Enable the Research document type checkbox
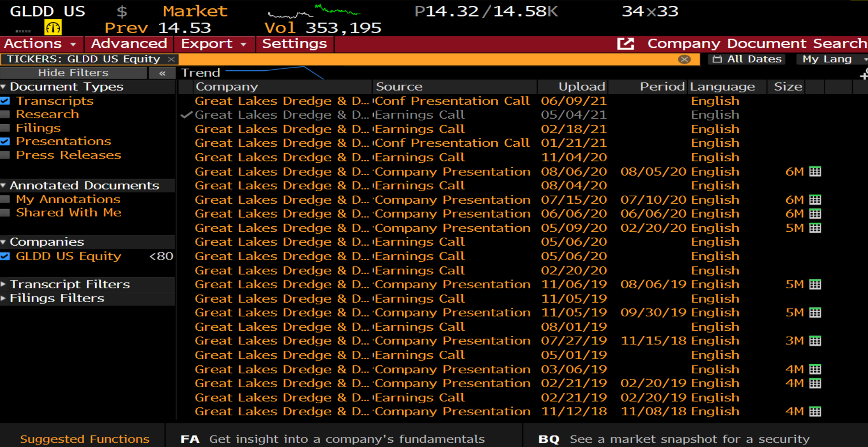Viewport: 868px width, 447px height. tap(5, 114)
